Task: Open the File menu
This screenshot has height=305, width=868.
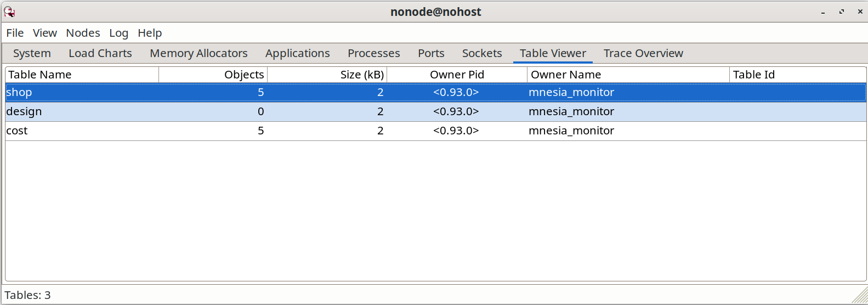Action: (15, 33)
